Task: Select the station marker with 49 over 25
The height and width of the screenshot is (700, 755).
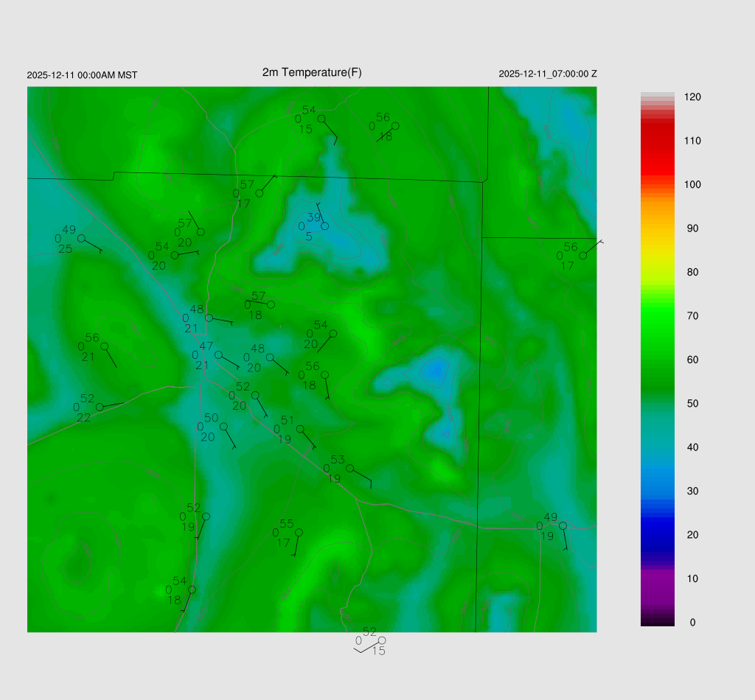Action: click(x=81, y=238)
